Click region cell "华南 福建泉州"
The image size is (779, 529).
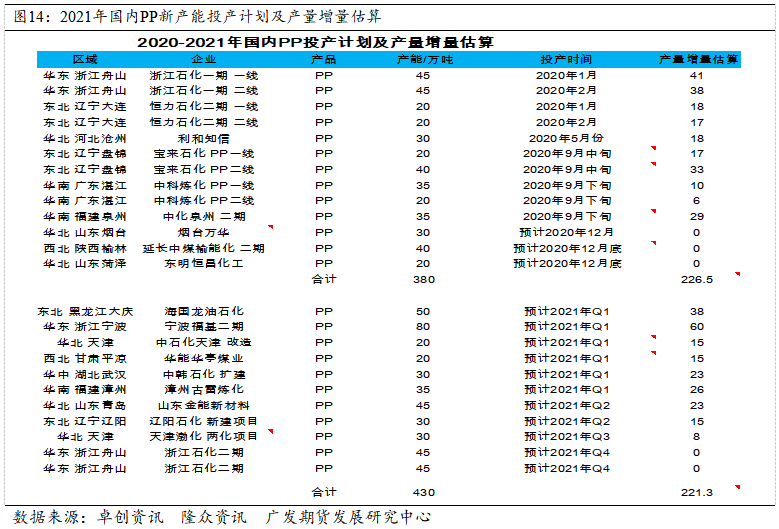(85, 217)
